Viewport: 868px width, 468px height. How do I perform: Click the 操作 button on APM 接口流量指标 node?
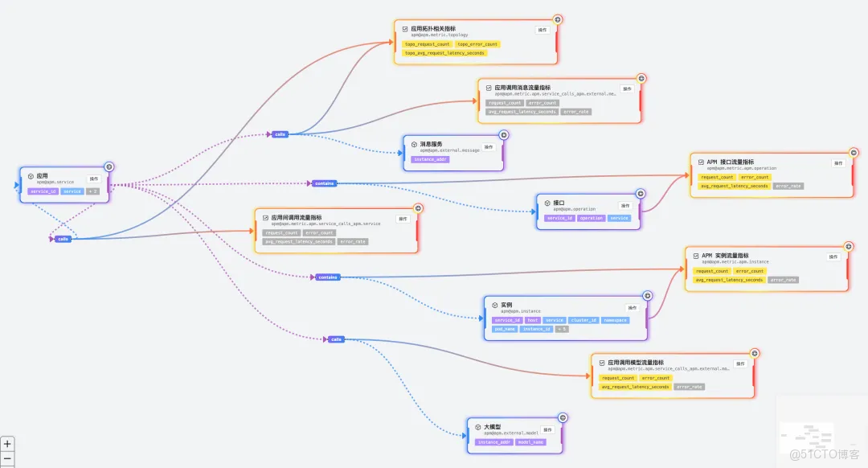coord(837,162)
